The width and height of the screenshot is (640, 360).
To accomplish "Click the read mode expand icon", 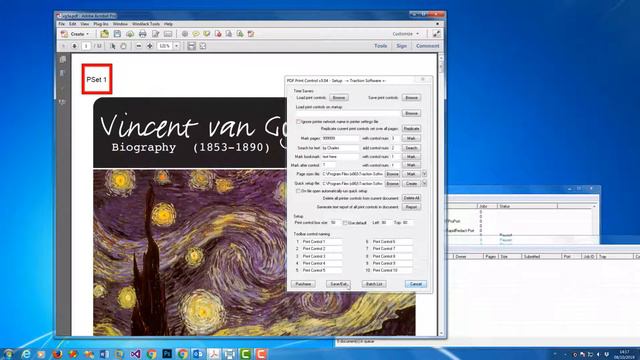I will pos(436,34).
